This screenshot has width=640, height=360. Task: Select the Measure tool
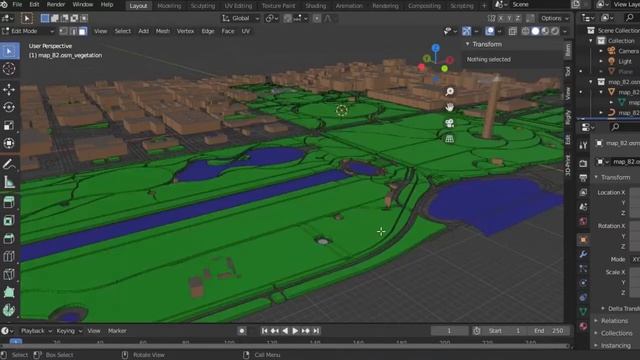[9, 182]
